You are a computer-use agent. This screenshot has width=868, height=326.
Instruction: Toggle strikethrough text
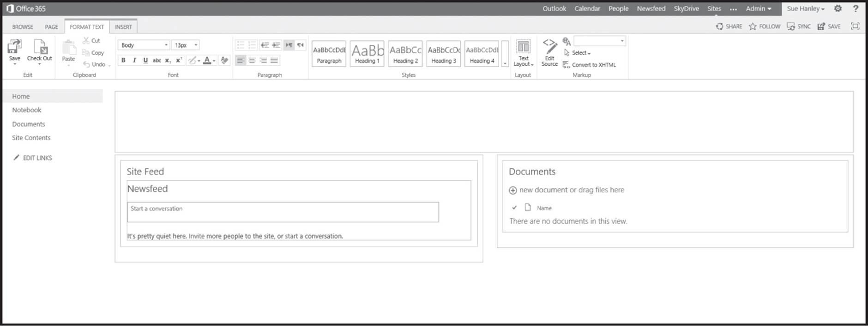(157, 60)
